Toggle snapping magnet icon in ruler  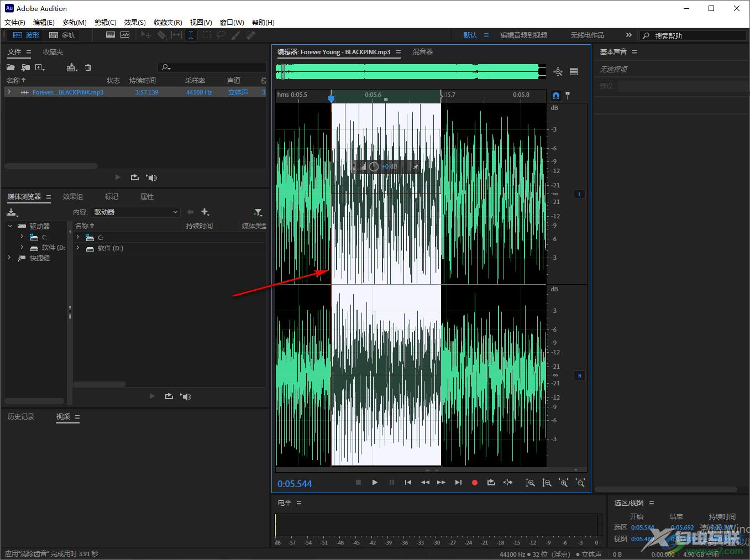(x=556, y=95)
